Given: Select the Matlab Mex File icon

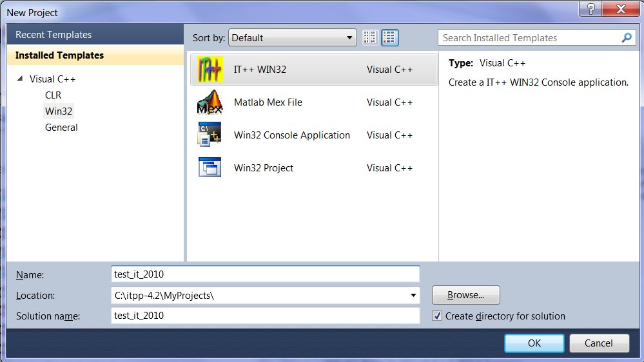Looking at the screenshot, I should coord(210,102).
